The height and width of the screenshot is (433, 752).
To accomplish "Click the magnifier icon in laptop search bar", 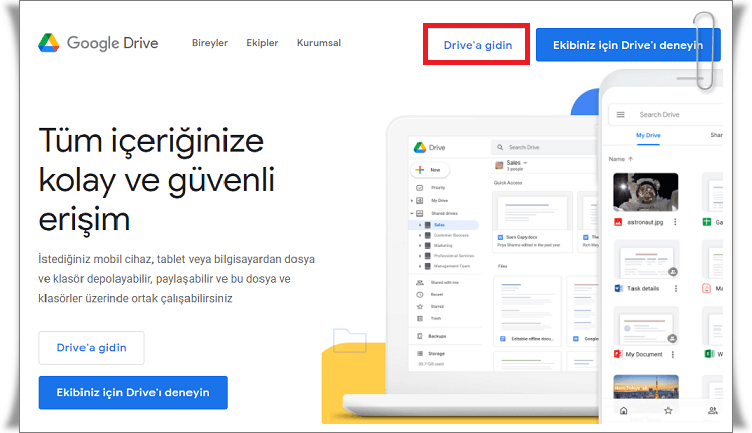I will (x=500, y=147).
